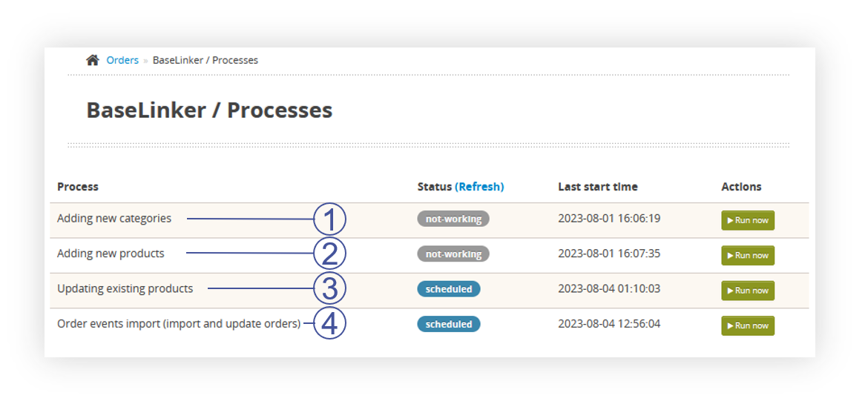Click the home icon in breadcrumb
Screen dimensions: 868x404
(x=93, y=60)
